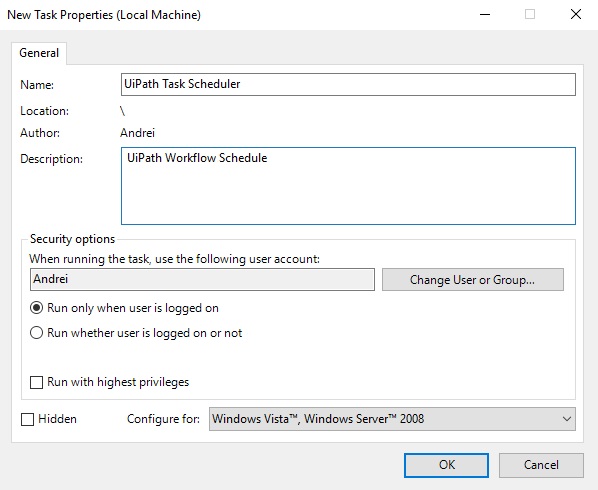Enable Run with highest privileges
Image resolution: width=598 pixels, height=490 pixels.
36,382
